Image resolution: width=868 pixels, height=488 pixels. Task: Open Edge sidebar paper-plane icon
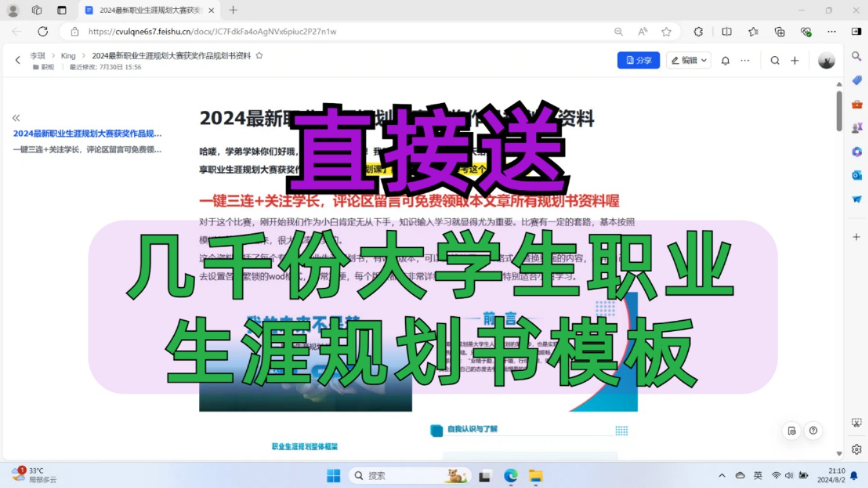click(x=857, y=199)
